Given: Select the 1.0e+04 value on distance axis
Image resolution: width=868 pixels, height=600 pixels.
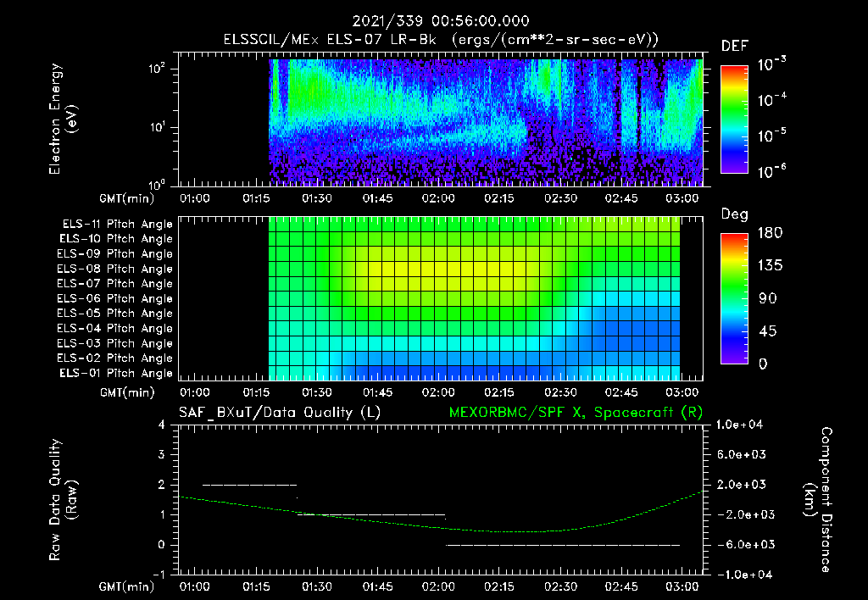Looking at the screenshot, I should coord(739,425).
